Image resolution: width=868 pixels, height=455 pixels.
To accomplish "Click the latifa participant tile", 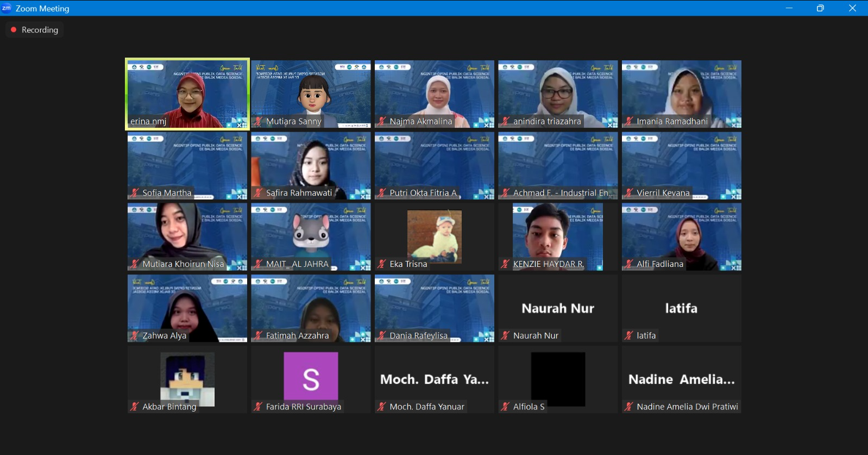I will click(681, 308).
